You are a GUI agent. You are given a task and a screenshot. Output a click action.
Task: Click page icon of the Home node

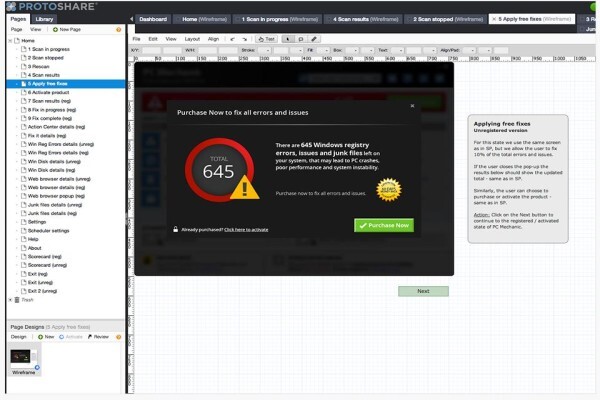click(x=17, y=40)
